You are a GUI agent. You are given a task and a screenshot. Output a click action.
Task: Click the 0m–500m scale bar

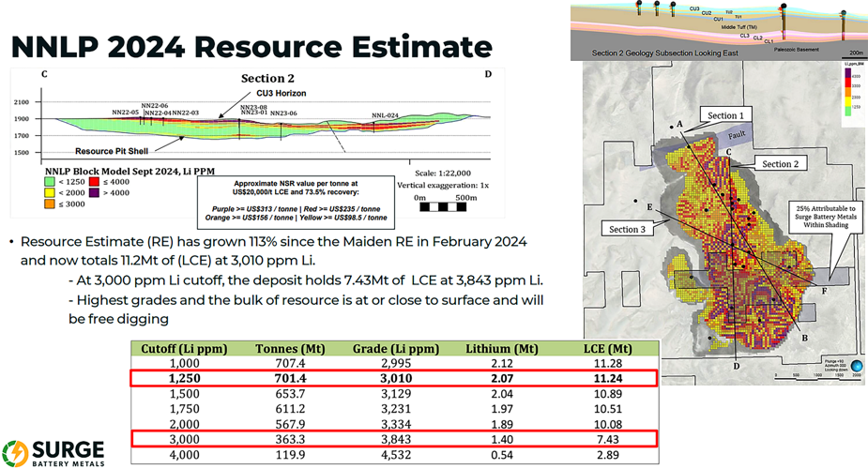tap(443, 207)
